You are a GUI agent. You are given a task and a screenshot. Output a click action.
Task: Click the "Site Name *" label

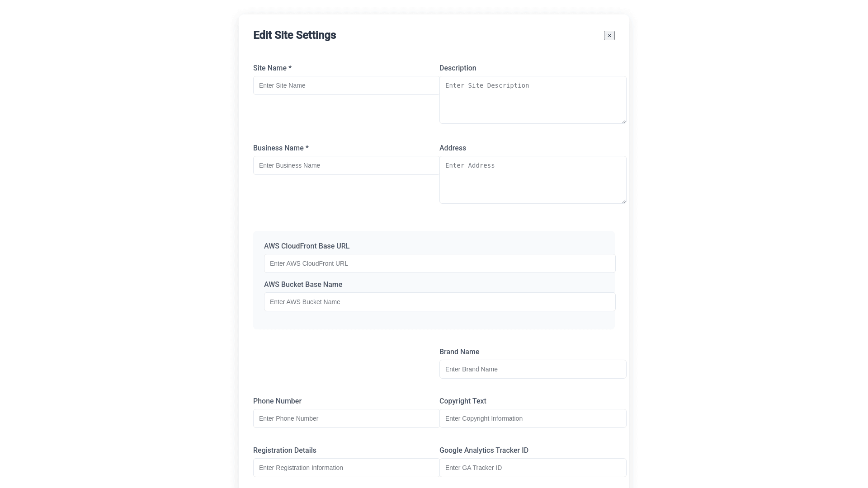[272, 68]
